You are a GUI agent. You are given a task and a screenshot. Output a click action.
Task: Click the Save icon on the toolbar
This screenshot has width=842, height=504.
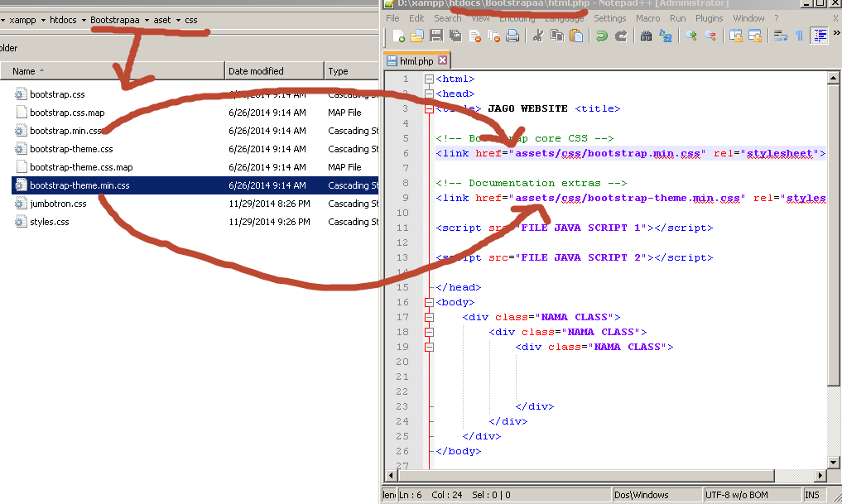coord(436,36)
